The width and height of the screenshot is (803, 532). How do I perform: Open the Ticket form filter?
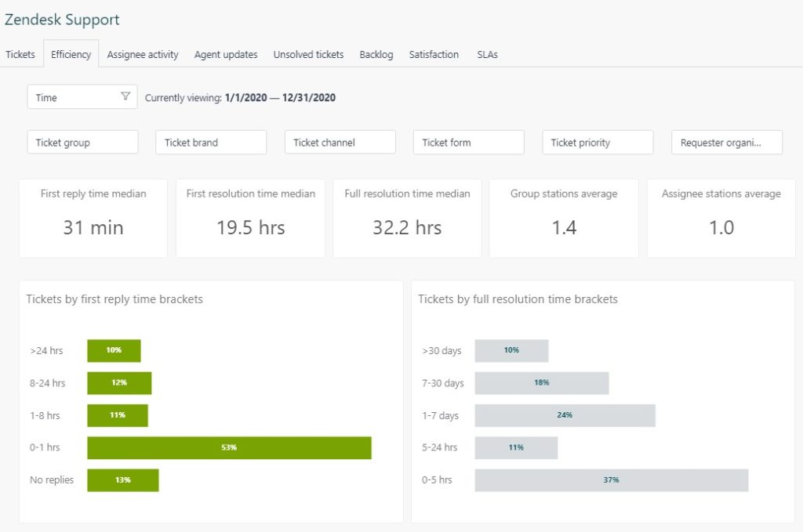coord(469,143)
